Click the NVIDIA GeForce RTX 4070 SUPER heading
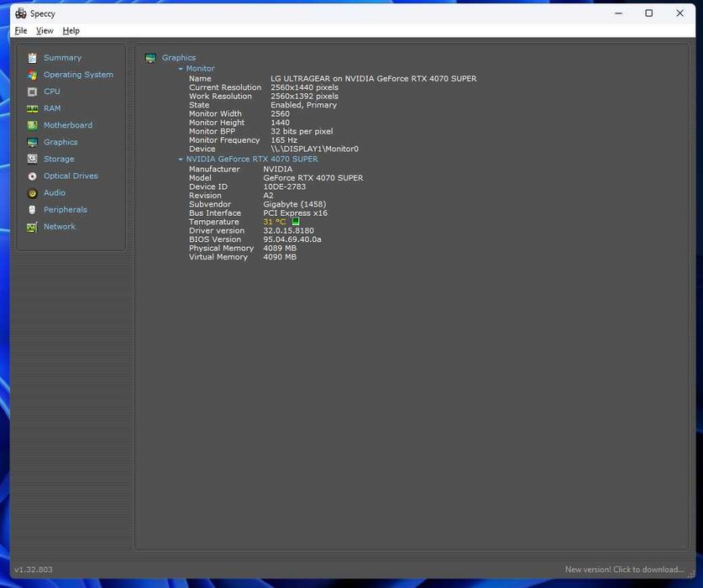 click(252, 160)
